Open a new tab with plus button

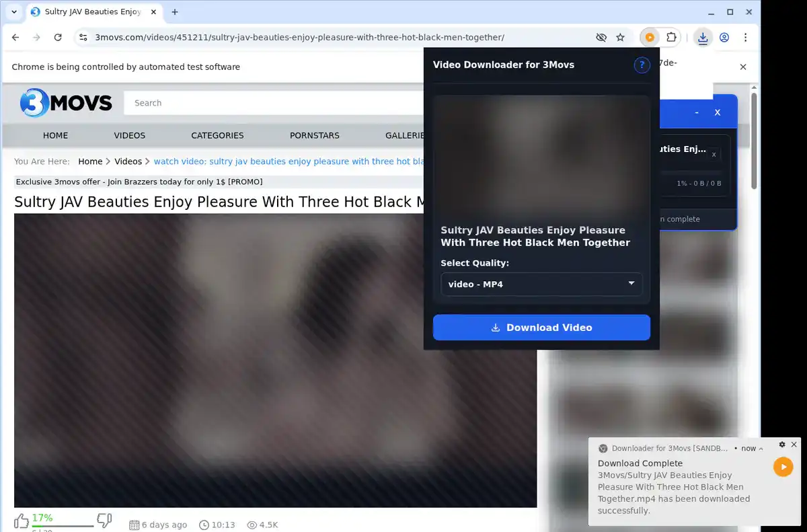click(175, 12)
